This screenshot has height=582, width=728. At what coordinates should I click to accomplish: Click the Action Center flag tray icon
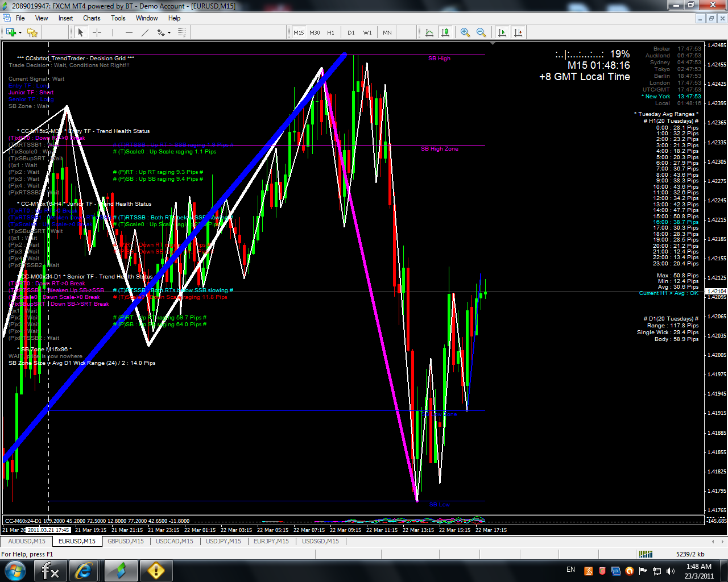[x=643, y=571]
